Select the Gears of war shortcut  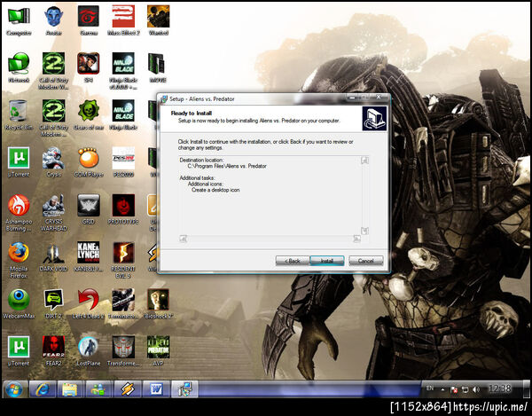89,115
